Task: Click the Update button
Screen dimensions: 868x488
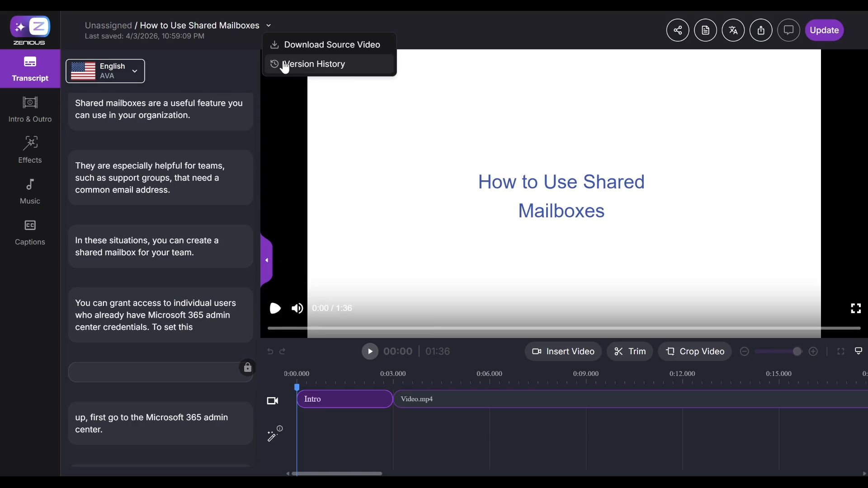Action: [824, 30]
